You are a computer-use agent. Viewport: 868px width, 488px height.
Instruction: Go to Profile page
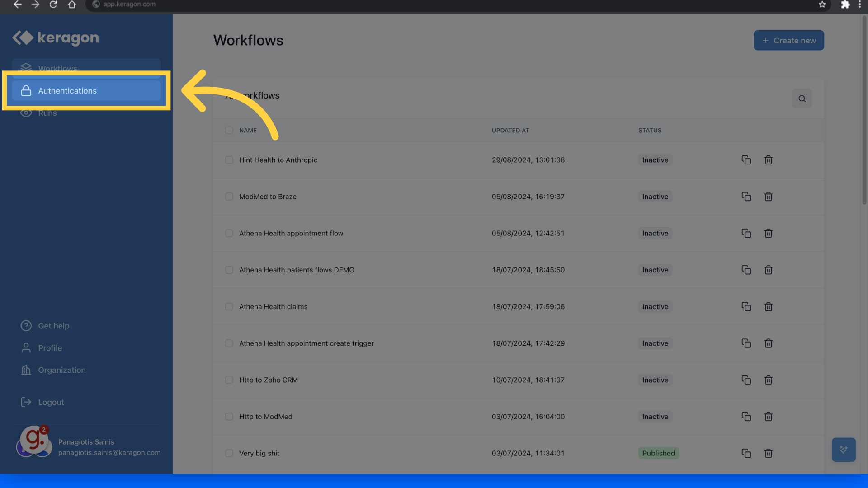click(x=41, y=348)
